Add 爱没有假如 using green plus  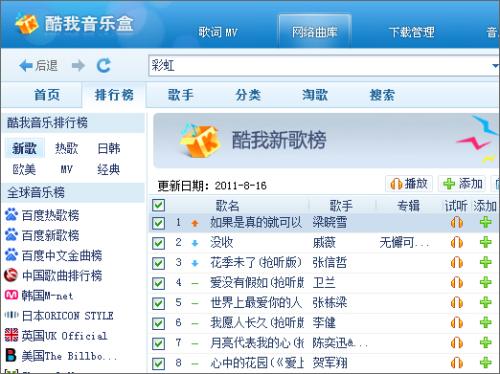coord(486,282)
